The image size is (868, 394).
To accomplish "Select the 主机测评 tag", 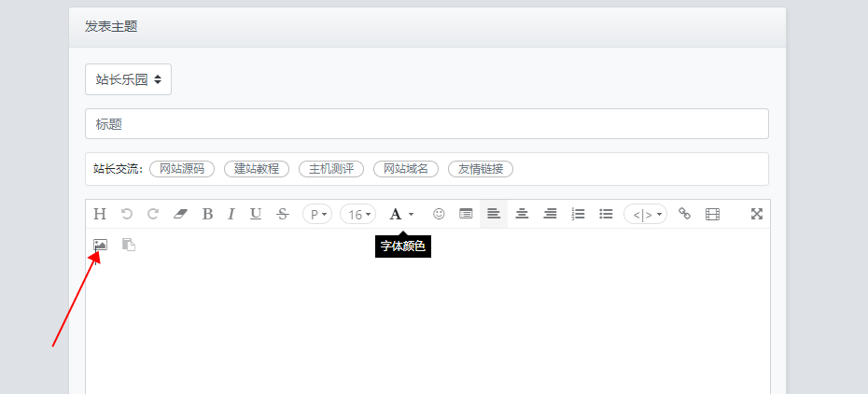I will click(x=331, y=169).
